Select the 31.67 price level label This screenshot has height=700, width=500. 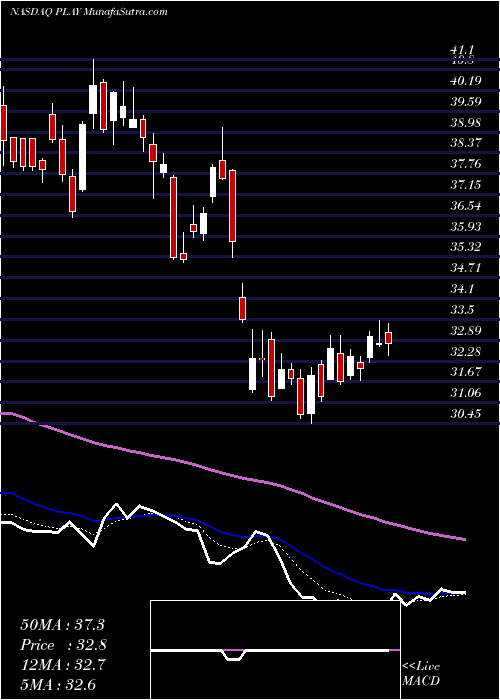point(466,372)
